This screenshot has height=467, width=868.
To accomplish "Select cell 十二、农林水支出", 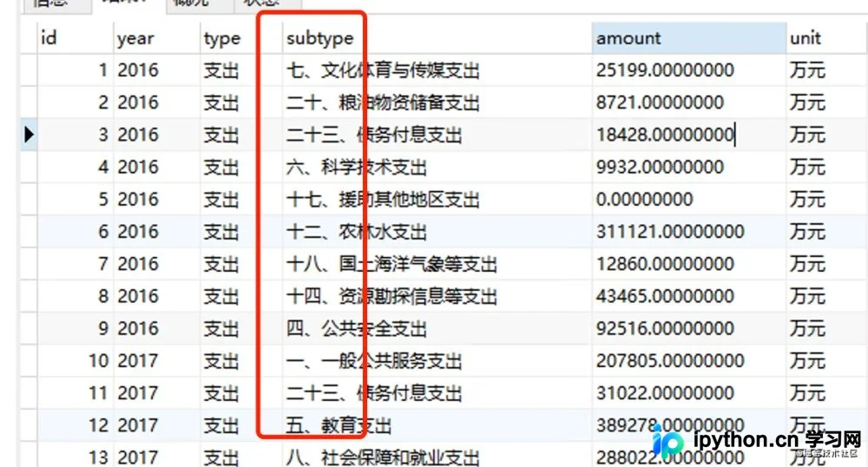I will pyautogui.click(x=437, y=231).
